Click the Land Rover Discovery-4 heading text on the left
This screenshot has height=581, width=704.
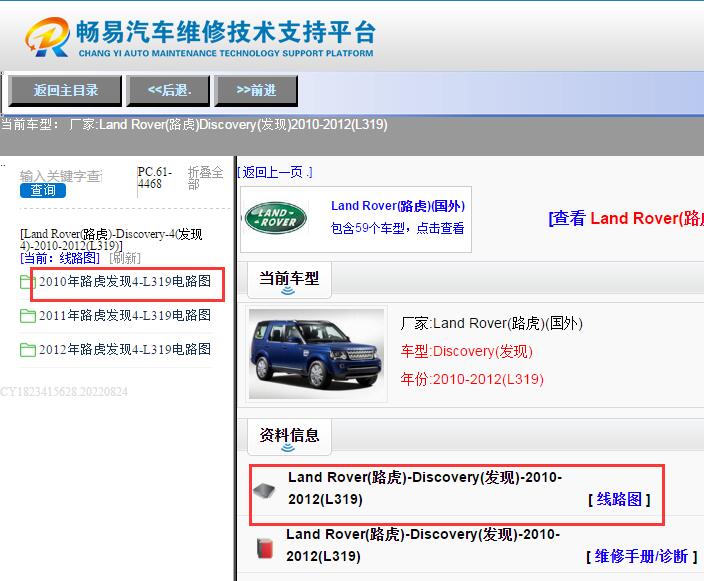click(x=111, y=240)
